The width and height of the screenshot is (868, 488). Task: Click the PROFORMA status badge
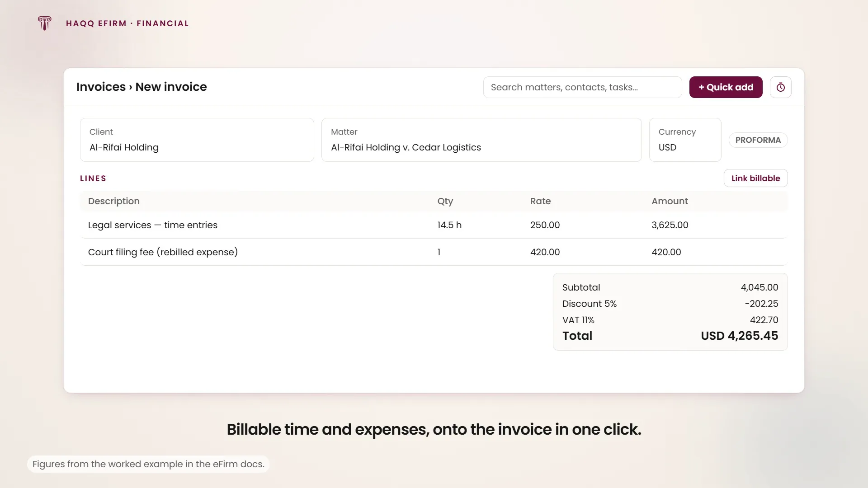point(758,140)
